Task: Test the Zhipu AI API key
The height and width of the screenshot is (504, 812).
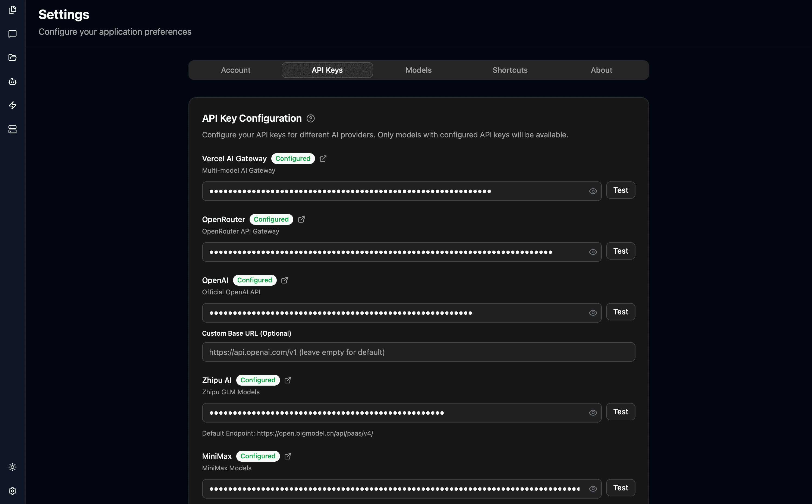Action: point(620,412)
